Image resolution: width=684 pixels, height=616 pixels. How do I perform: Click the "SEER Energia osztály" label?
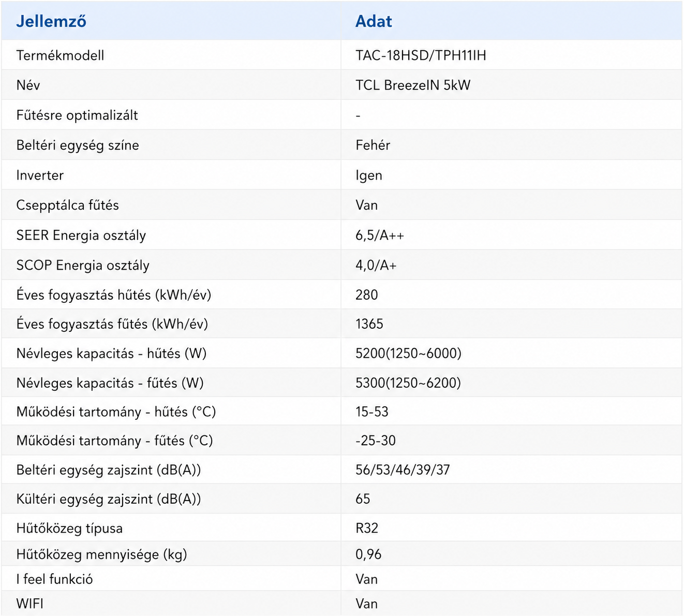81,235
